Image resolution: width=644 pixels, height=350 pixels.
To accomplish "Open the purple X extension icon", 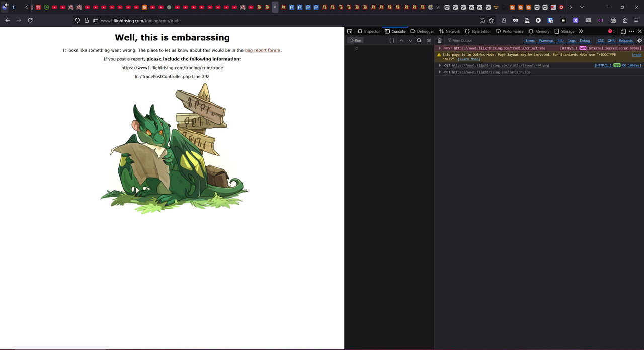I will 576,20.
